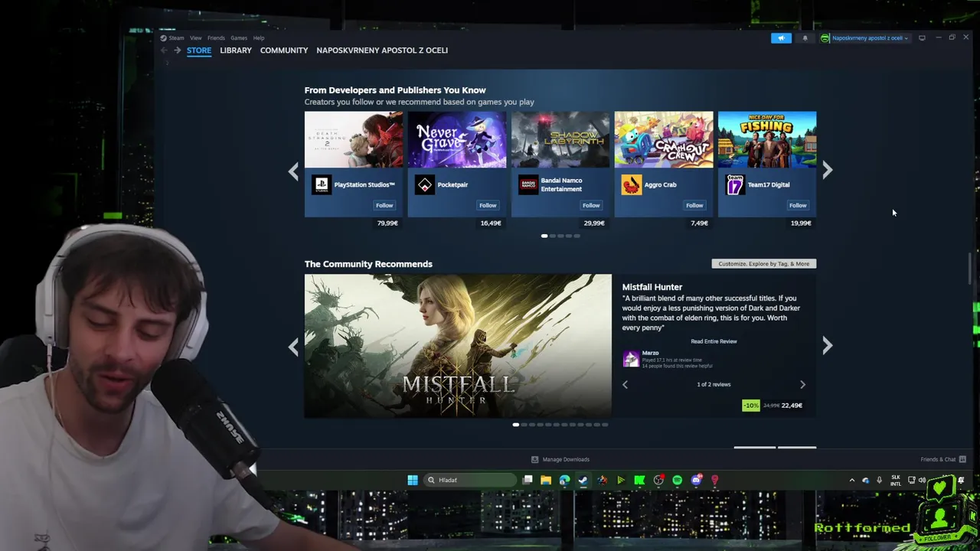This screenshot has width=980, height=551.
Task: Go forward with the Steam forward arrow
Action: pos(177,51)
